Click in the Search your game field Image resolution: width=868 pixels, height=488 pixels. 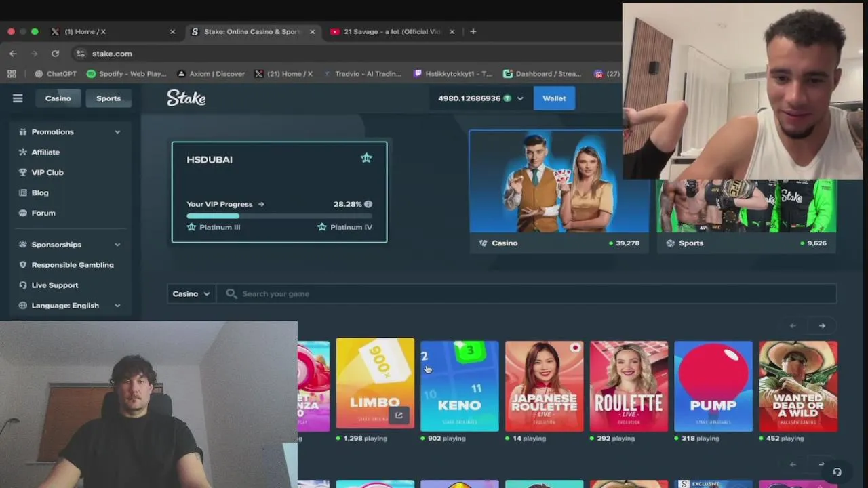526,293
